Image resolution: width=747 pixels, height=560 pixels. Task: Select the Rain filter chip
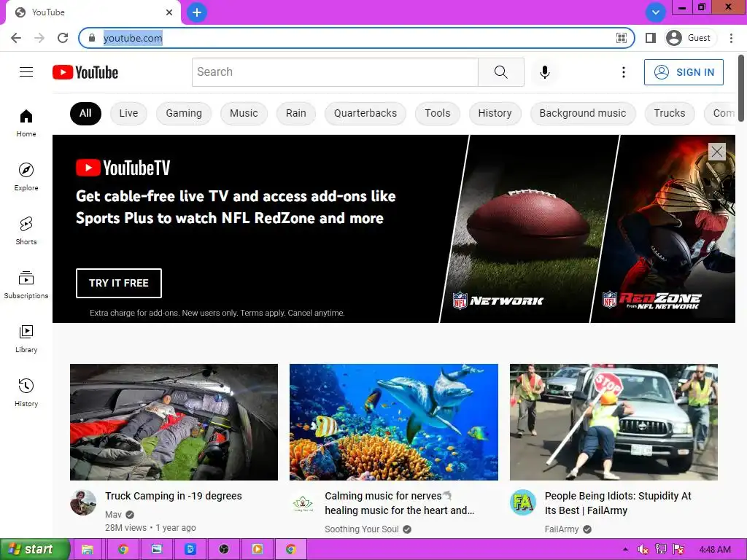296,113
